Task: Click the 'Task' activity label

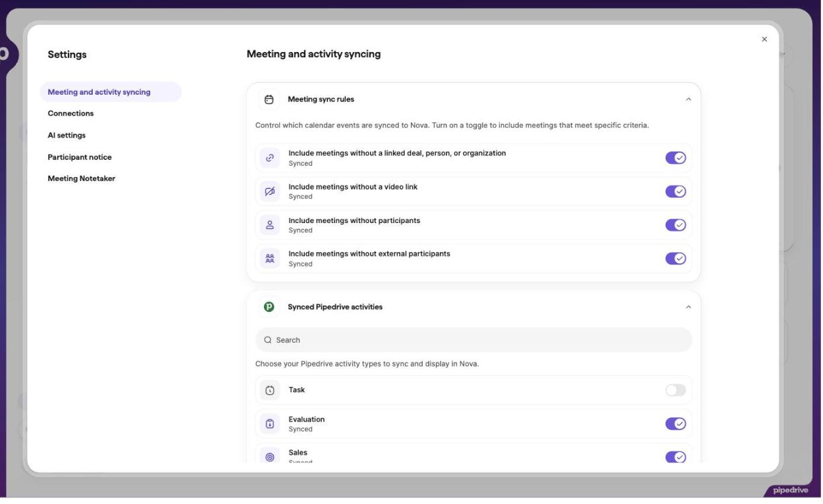Action: pos(296,390)
